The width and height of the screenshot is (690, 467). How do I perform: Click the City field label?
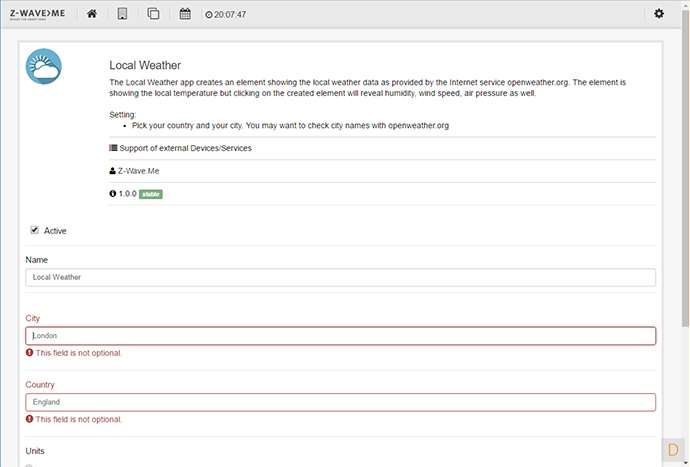pos(33,318)
